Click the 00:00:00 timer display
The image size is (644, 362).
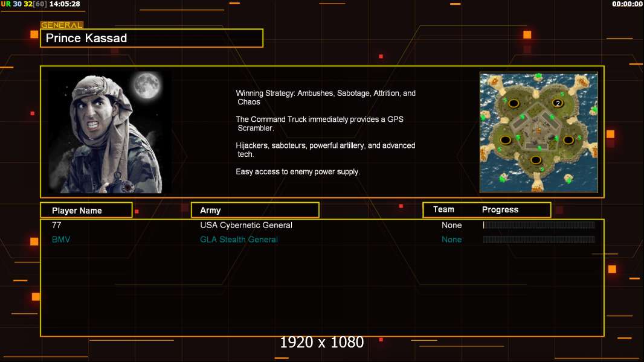(627, 4)
